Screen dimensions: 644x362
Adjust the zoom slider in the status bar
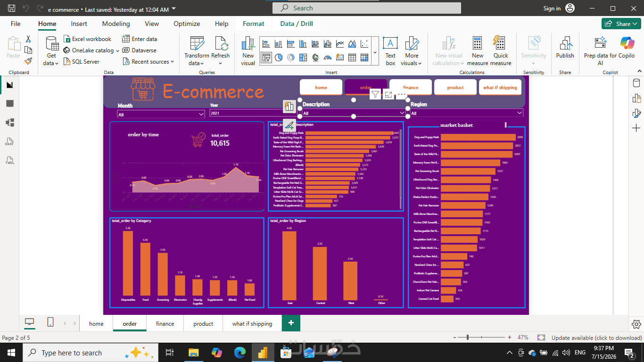(x=467, y=337)
